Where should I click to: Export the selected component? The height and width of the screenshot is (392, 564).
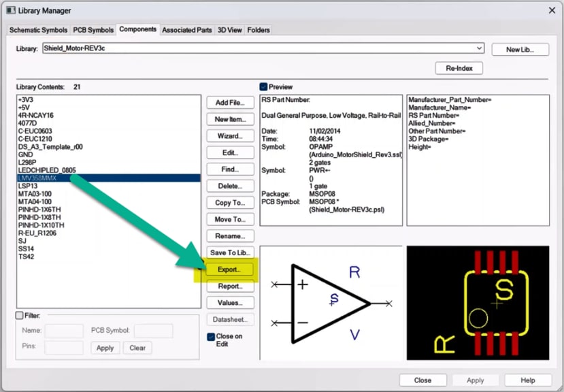[230, 269]
